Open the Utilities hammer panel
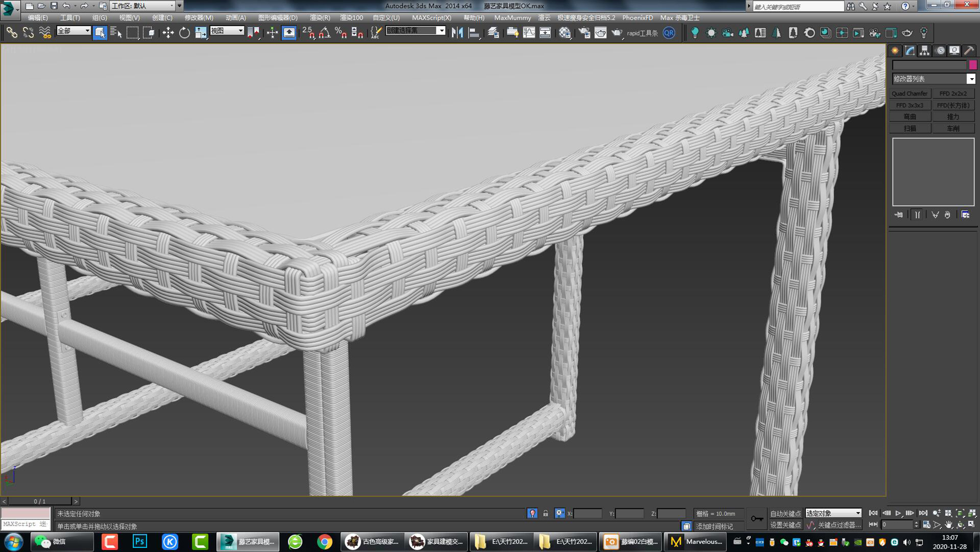The height and width of the screenshot is (552, 980). click(x=968, y=51)
